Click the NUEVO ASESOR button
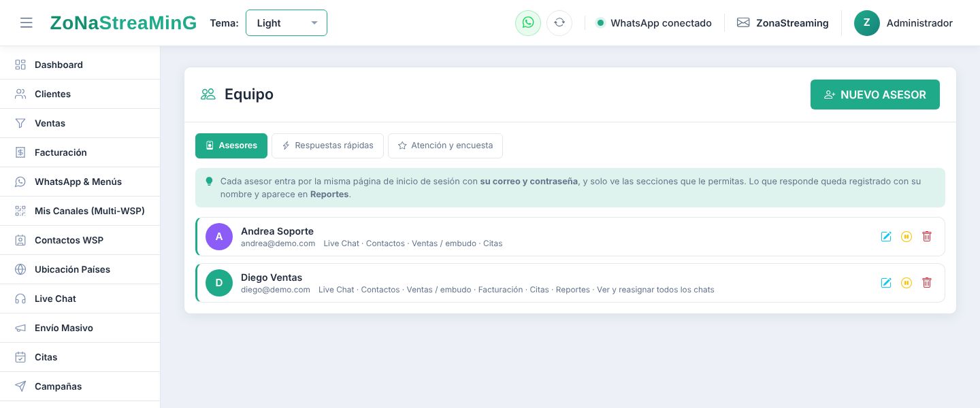Viewport: 980px width, 408px height. tap(875, 95)
